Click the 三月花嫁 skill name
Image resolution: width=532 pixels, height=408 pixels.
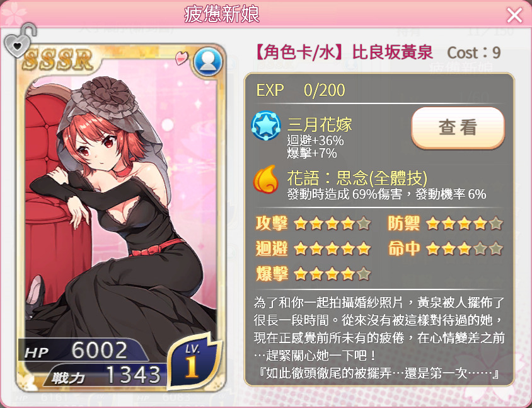pos(320,124)
